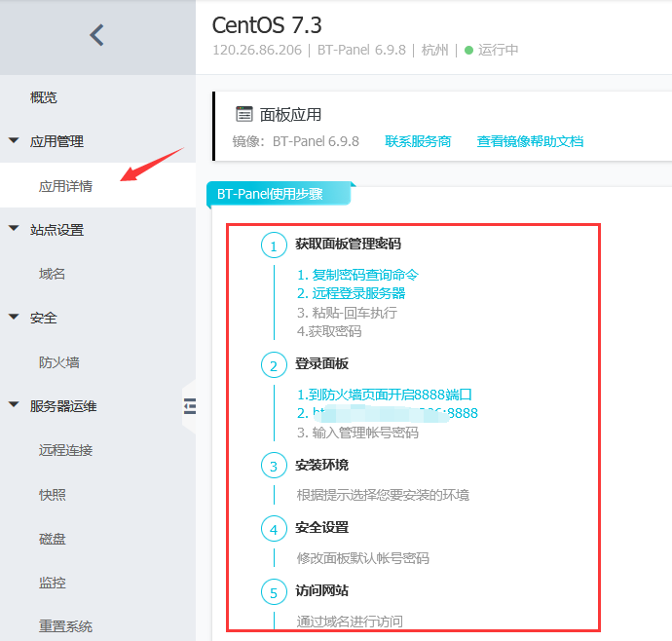Viewport: 672px width, 641px height.
Task: Open the 重置系统 page
Action: [x=65, y=626]
